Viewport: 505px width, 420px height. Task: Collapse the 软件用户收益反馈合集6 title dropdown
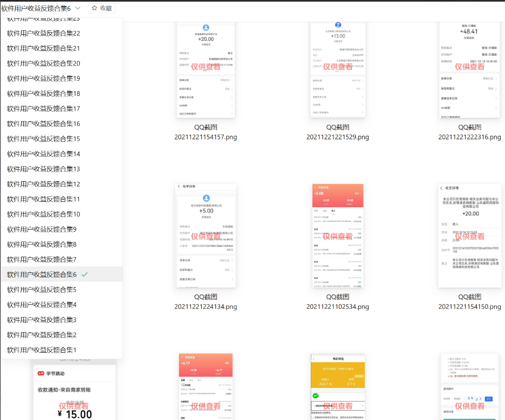pyautogui.click(x=78, y=8)
